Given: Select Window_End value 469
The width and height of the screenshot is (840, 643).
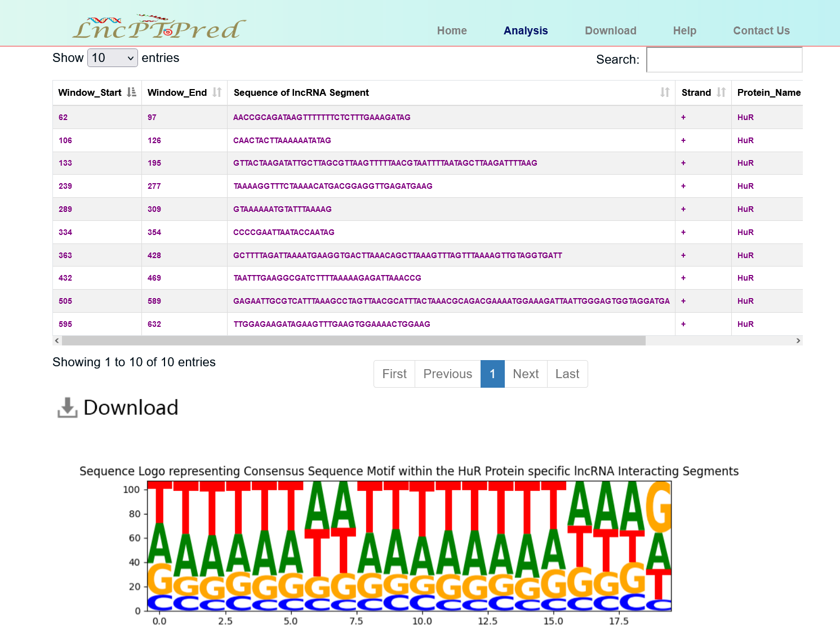Looking at the screenshot, I should tap(154, 278).
